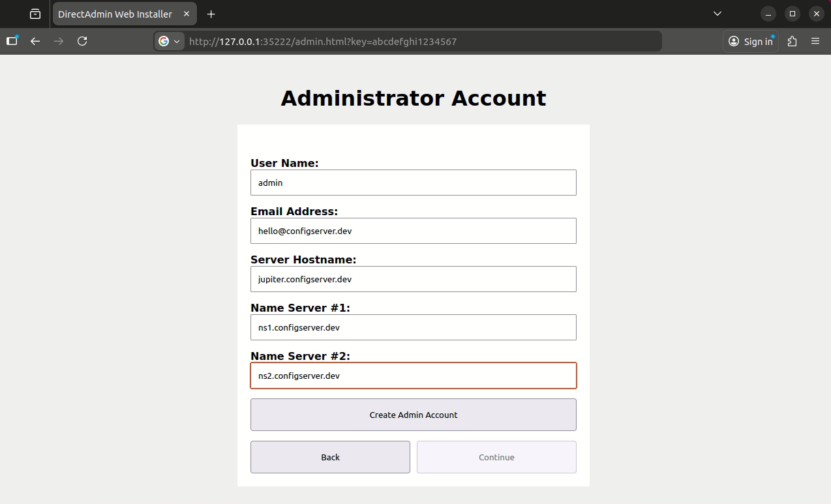Screen dimensions: 831x504
Task: Open a new browser tab with plus
Action: point(211,13)
